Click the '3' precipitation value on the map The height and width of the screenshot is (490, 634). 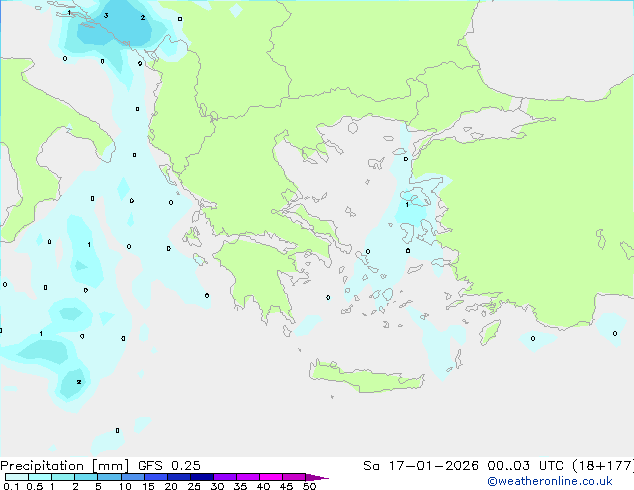[106, 15]
